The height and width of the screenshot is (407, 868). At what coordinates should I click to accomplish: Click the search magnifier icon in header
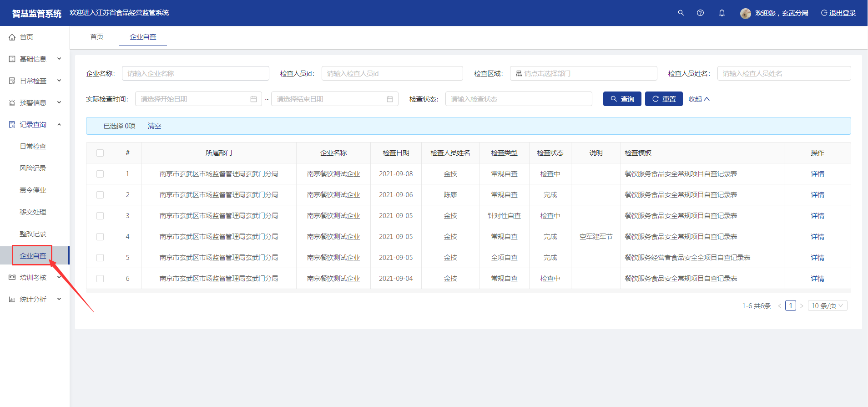681,13
